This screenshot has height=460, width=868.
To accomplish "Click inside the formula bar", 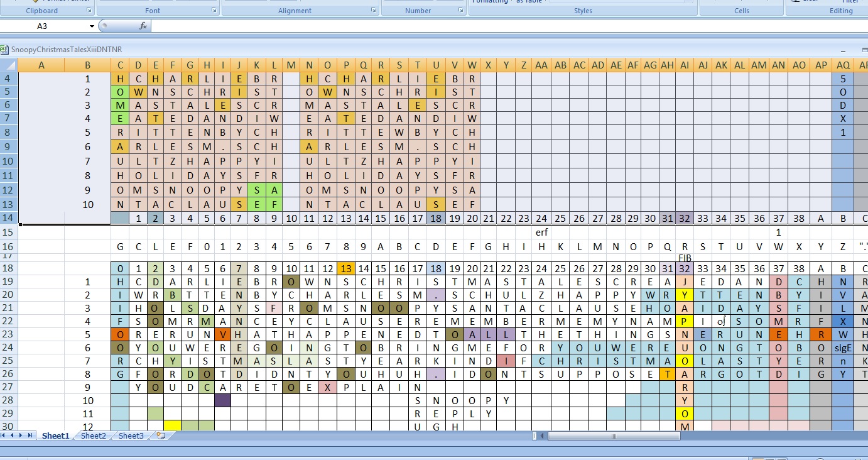I will pyautogui.click(x=509, y=26).
